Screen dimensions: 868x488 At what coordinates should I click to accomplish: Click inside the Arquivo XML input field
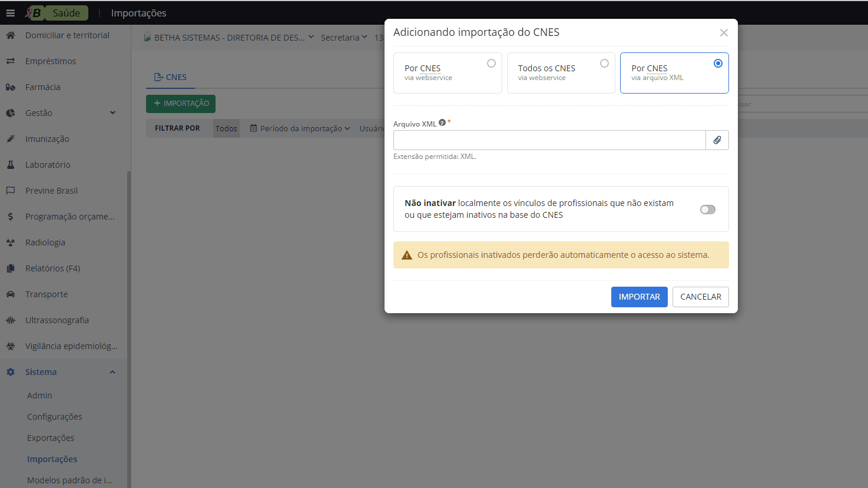pyautogui.click(x=548, y=140)
